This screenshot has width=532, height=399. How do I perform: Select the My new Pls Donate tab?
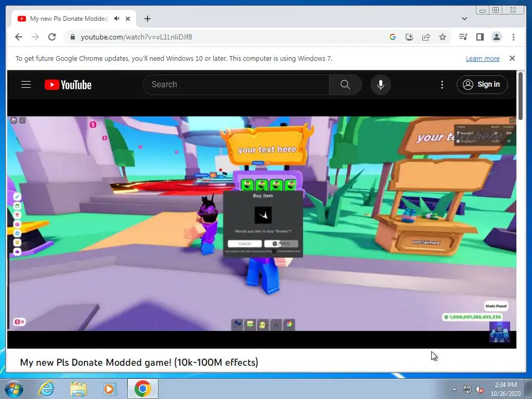pos(69,19)
